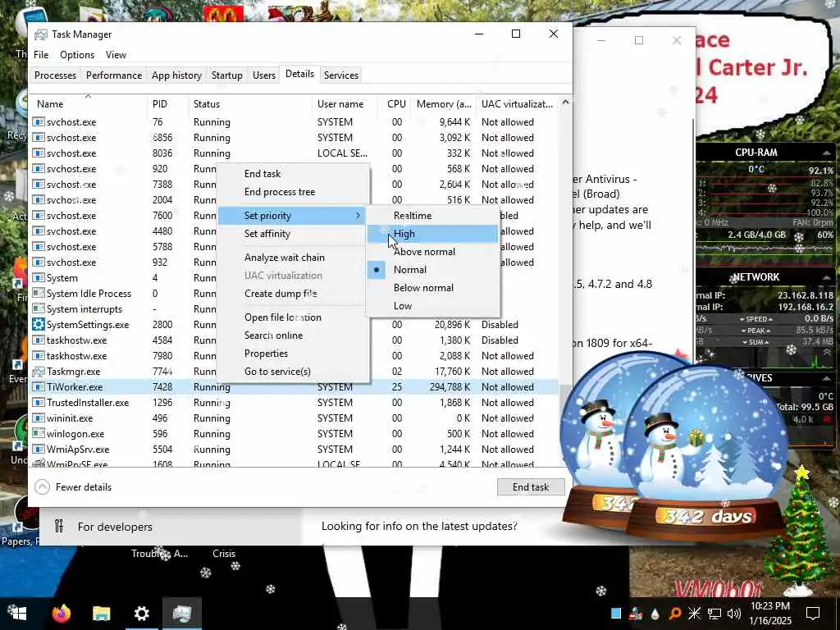
Task: Open Settings gear in the taskbar
Action: click(x=141, y=614)
